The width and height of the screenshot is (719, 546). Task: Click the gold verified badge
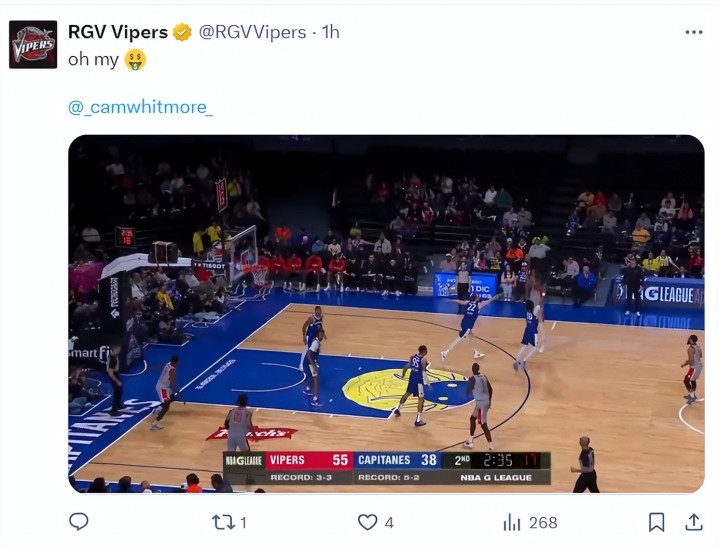point(182,32)
